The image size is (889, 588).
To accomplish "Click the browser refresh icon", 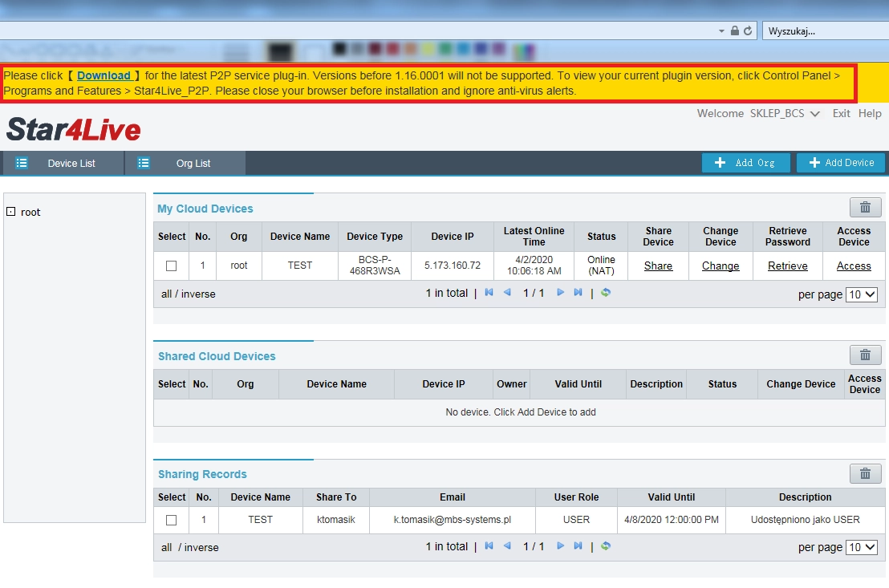I will [x=748, y=30].
